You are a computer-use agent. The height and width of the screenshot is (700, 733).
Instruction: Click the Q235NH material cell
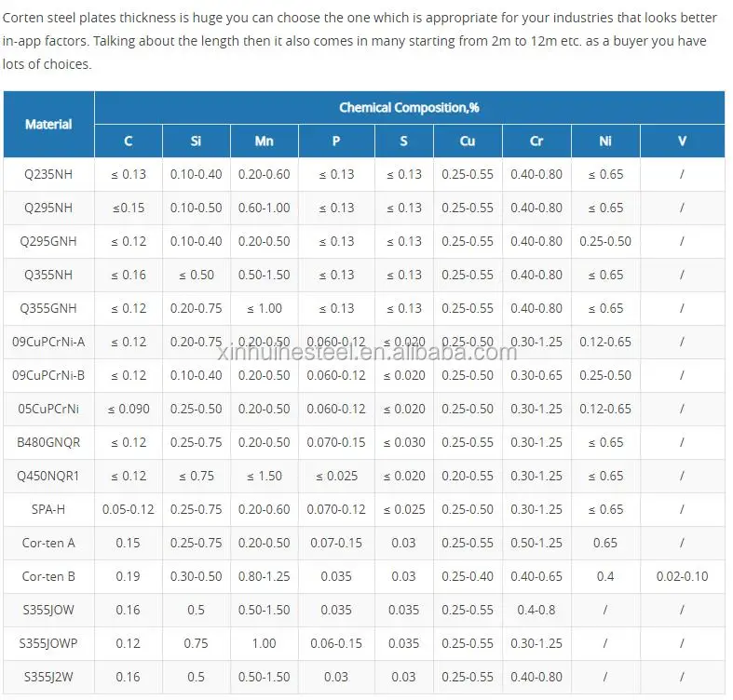(x=48, y=174)
